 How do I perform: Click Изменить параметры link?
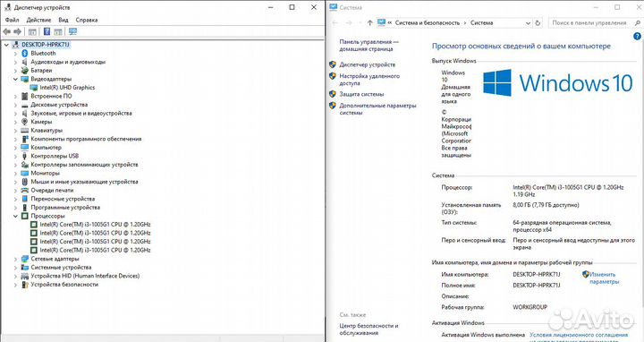point(604,278)
